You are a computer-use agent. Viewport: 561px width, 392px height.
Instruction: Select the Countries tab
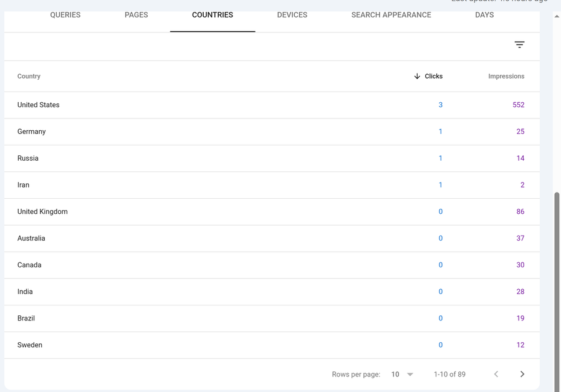[213, 15]
